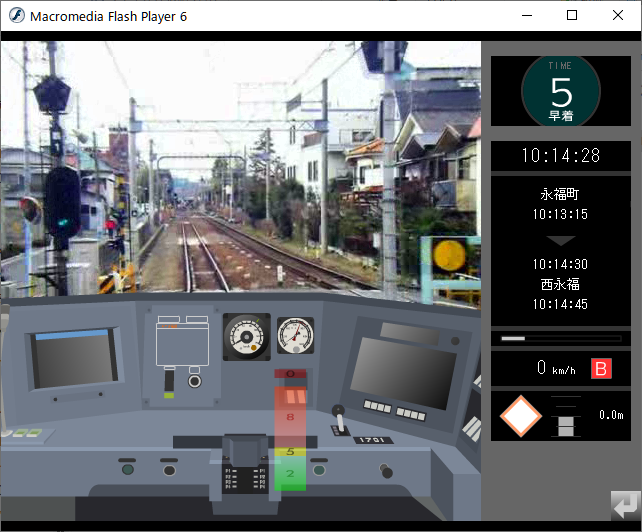Click the down arrow between station names
This screenshot has width=642, height=532.
tap(560, 241)
